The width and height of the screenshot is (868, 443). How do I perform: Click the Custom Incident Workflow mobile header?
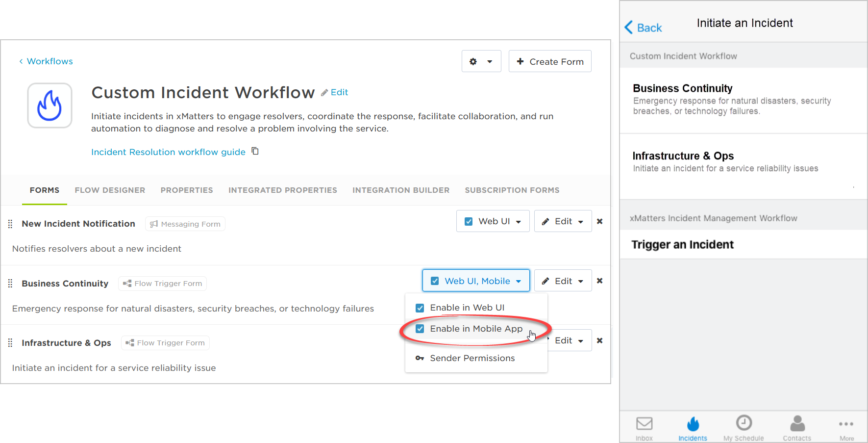click(x=683, y=56)
